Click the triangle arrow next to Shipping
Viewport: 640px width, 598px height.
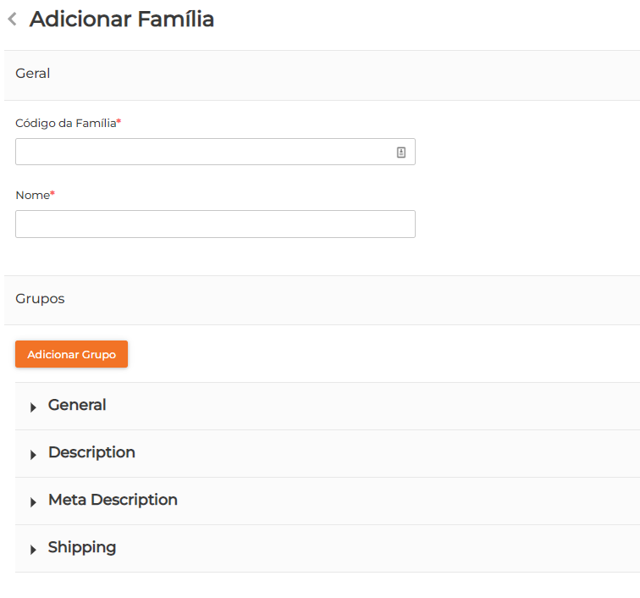point(33,549)
